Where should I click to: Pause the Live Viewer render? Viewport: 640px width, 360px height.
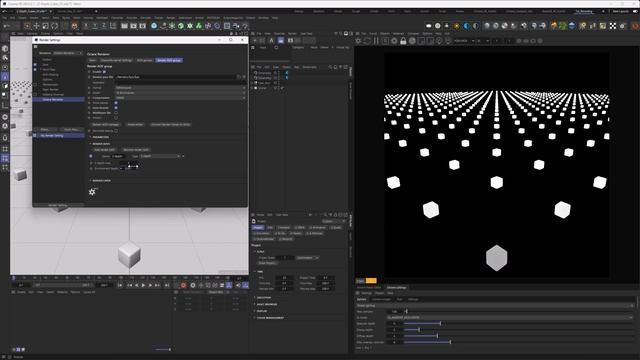(x=376, y=41)
